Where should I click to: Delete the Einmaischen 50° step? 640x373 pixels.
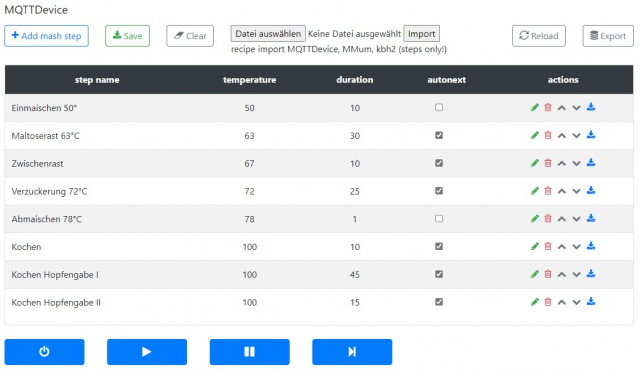coord(548,107)
